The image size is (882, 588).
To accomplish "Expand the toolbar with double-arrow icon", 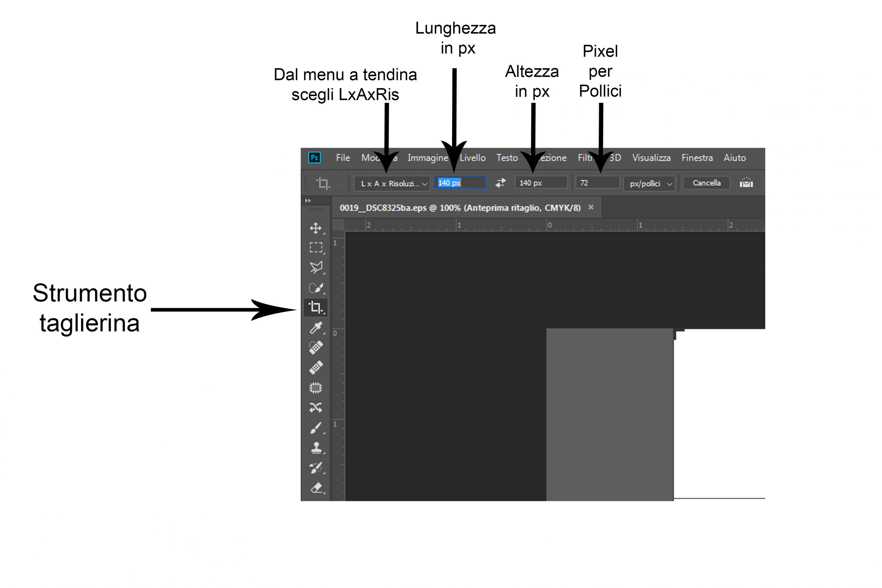I will [x=308, y=200].
